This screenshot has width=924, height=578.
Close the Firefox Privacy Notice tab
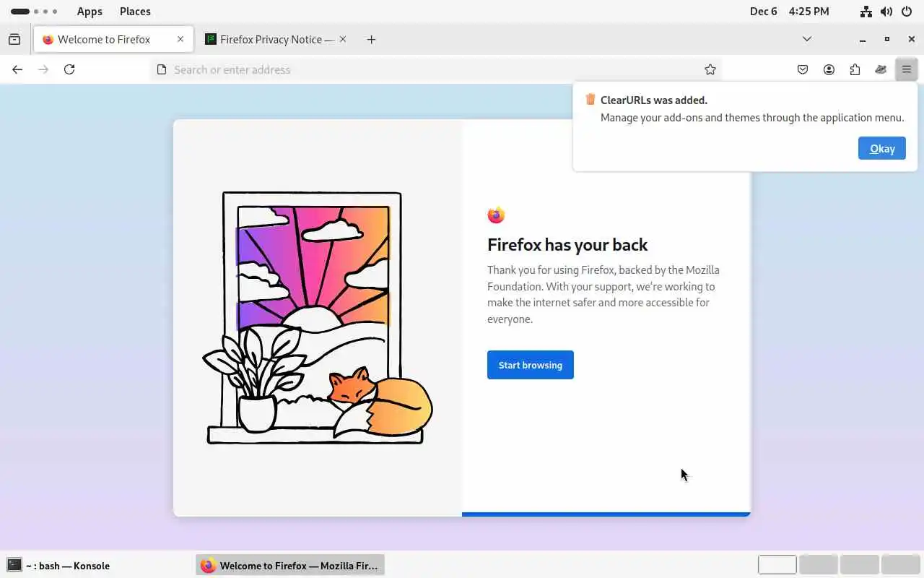[x=343, y=39]
